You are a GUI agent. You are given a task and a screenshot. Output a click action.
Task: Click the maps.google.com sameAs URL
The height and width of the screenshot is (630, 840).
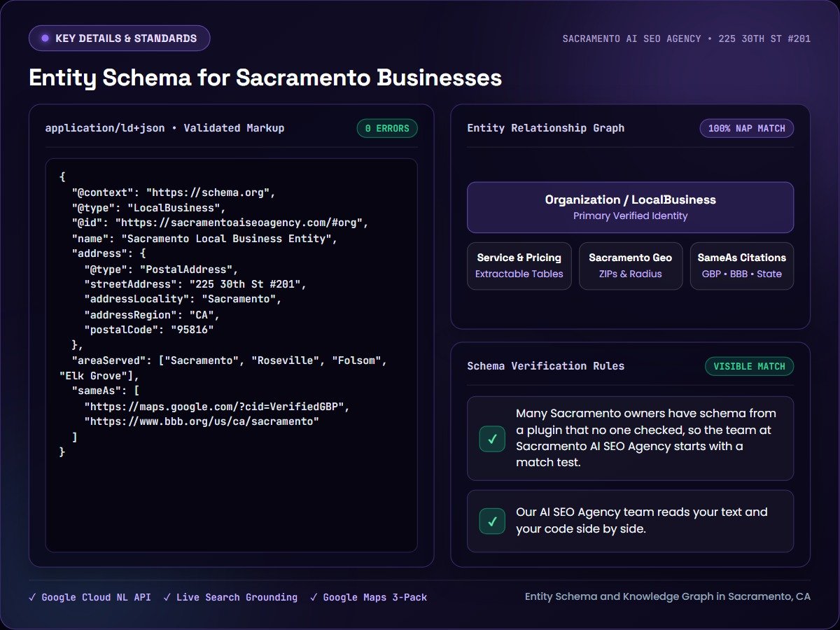(216, 407)
